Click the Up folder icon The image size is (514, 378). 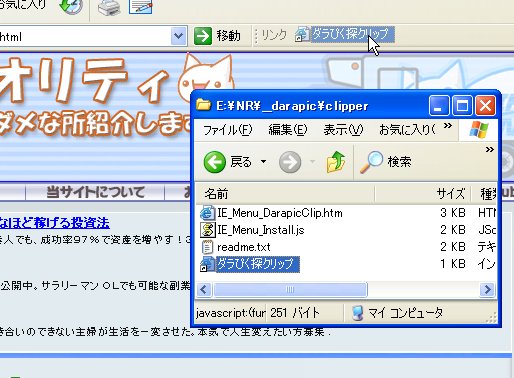point(336,162)
